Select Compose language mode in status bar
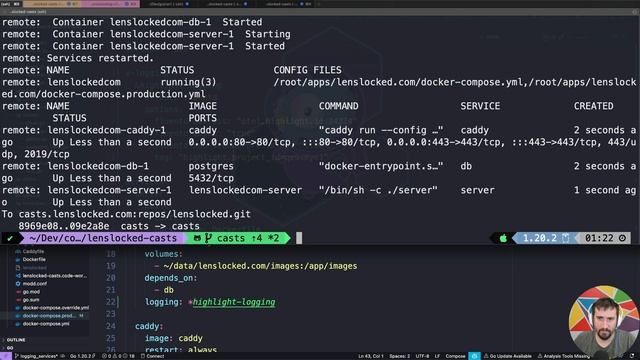 click(x=455, y=356)
